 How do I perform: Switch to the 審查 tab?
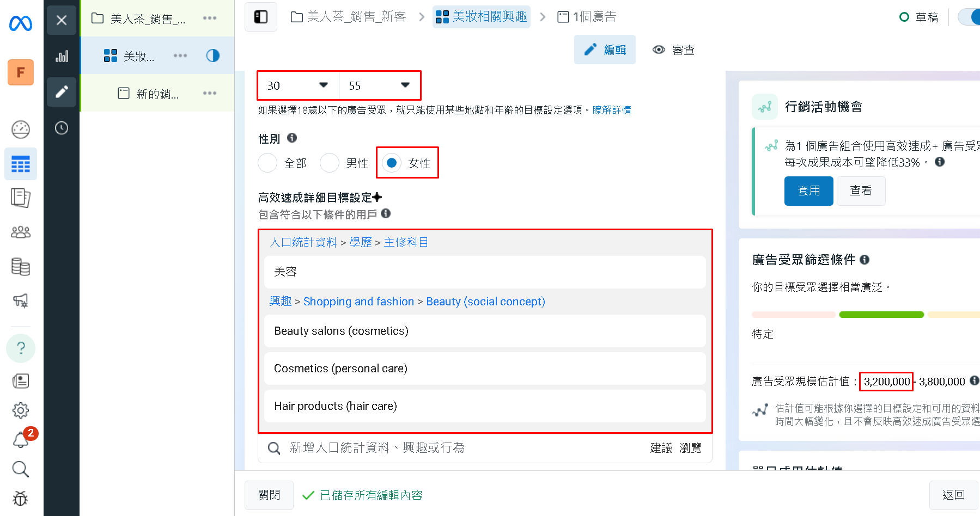click(673, 50)
